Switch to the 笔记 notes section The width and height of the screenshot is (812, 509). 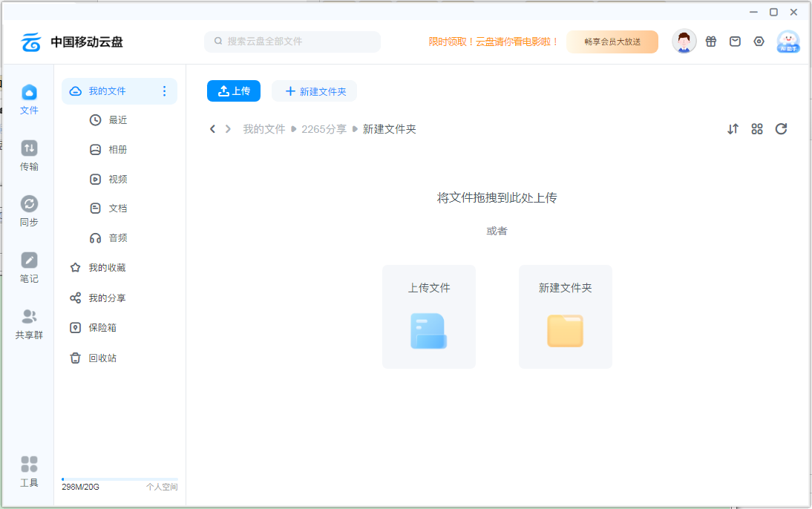(28, 267)
